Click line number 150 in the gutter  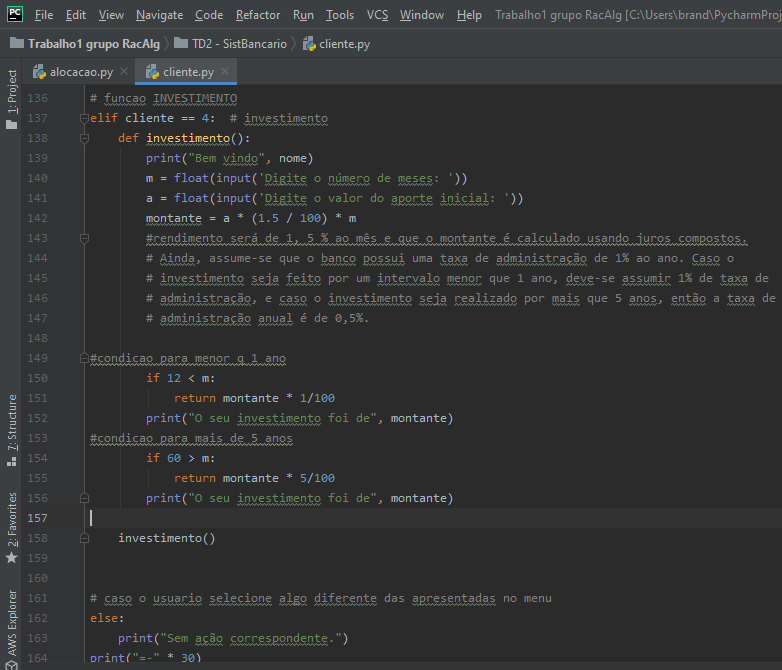pos(37,378)
